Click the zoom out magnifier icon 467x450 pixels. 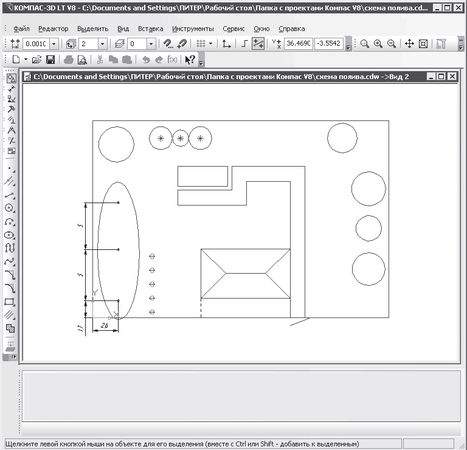[392, 44]
